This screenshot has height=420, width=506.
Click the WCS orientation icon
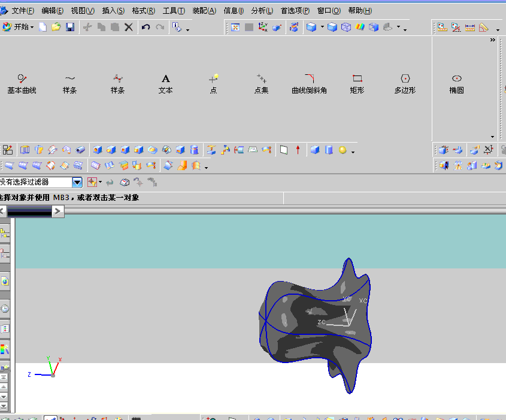point(263,27)
